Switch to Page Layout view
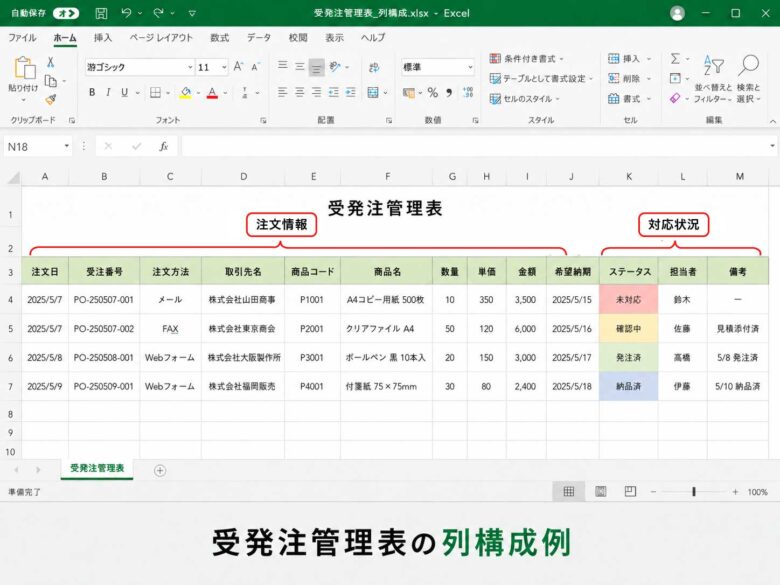This screenshot has width=780, height=585. [x=601, y=491]
